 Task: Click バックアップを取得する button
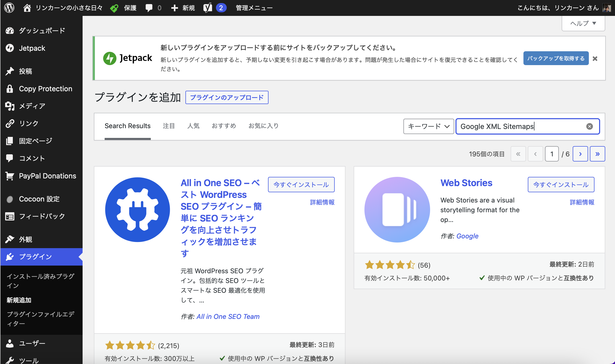click(x=556, y=58)
